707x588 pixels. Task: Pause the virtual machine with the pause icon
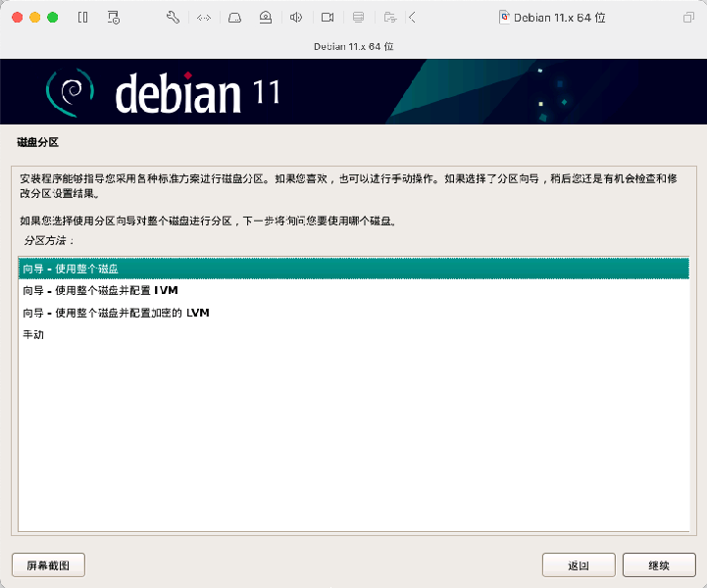83,18
